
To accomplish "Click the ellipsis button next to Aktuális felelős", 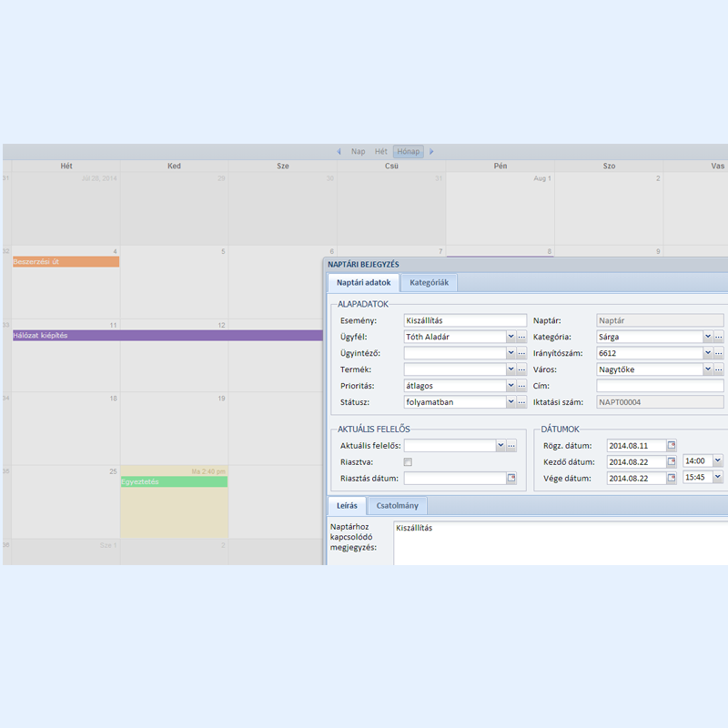I will click(x=511, y=445).
